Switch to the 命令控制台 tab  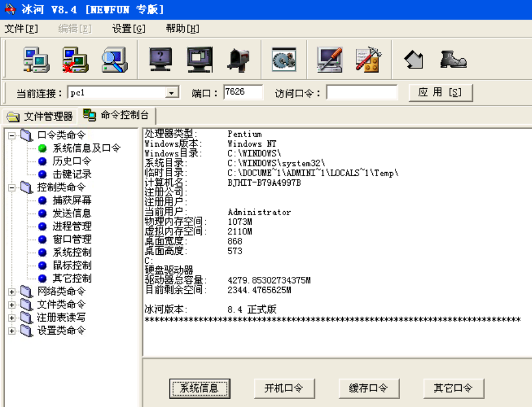[116, 115]
